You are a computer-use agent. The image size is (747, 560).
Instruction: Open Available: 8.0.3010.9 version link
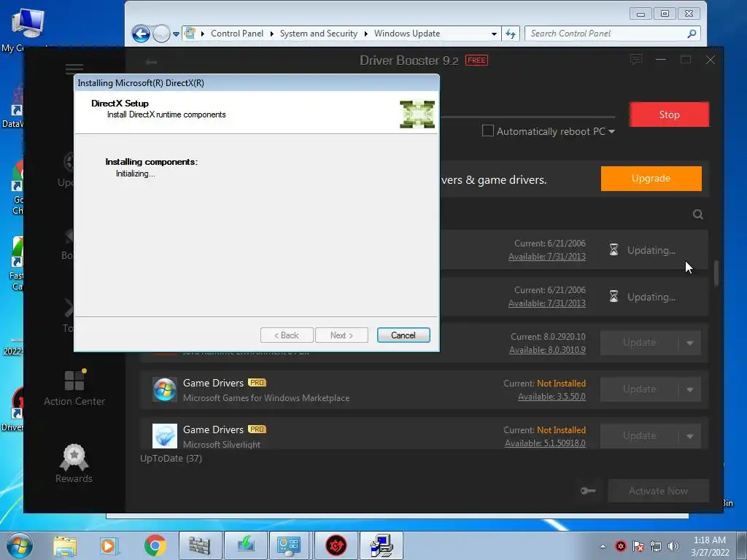pyautogui.click(x=547, y=350)
